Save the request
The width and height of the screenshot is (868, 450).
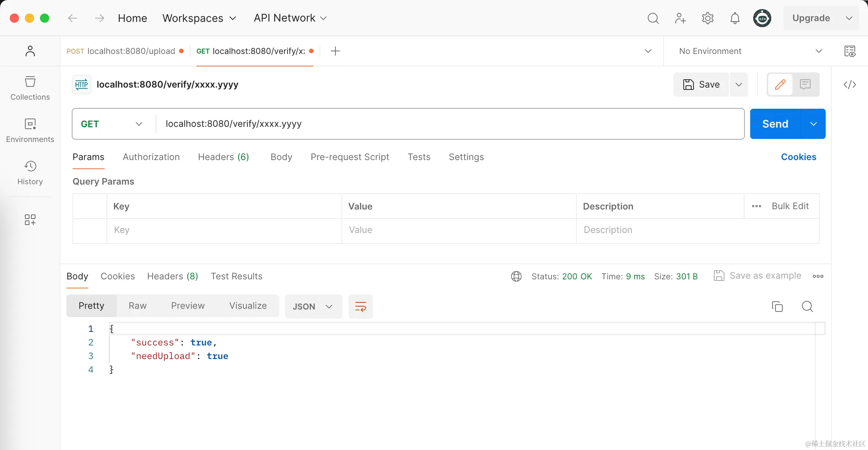click(x=701, y=85)
